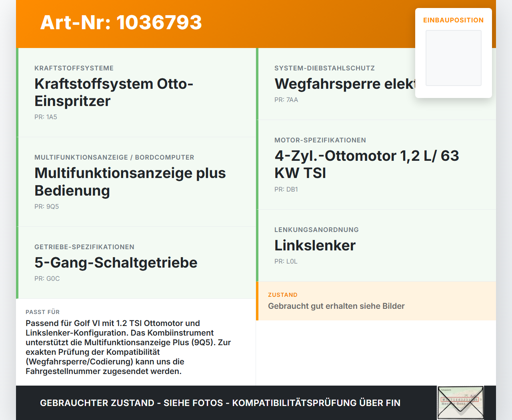Click SYSTEM-DIEBSTAHLSCHUTZ label
The image size is (512, 420).
pyautogui.click(x=324, y=68)
